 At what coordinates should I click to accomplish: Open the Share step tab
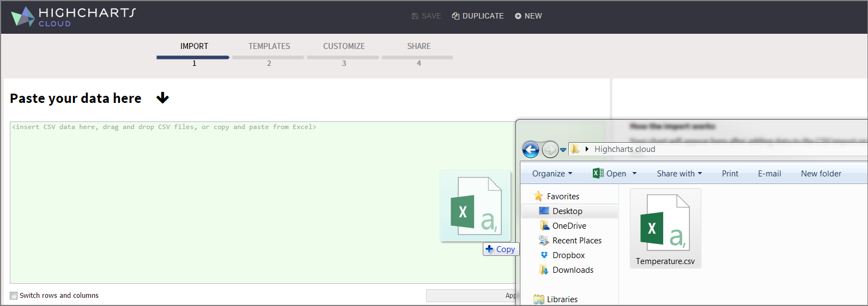(418, 47)
